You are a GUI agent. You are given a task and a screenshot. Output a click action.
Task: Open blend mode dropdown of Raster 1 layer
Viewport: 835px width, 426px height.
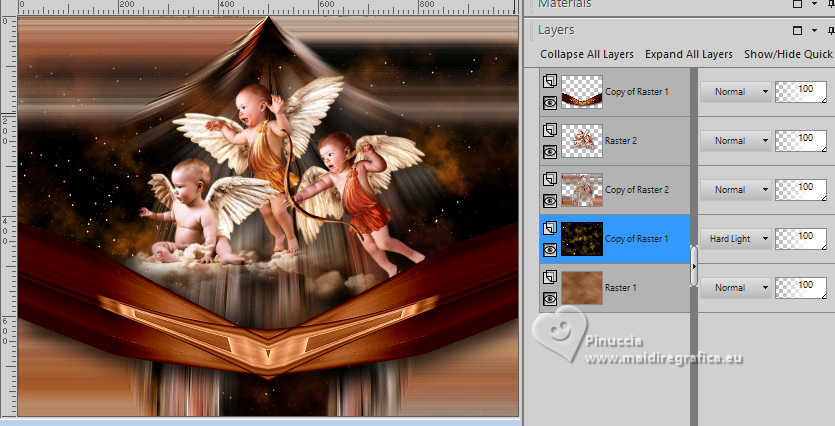(x=735, y=288)
